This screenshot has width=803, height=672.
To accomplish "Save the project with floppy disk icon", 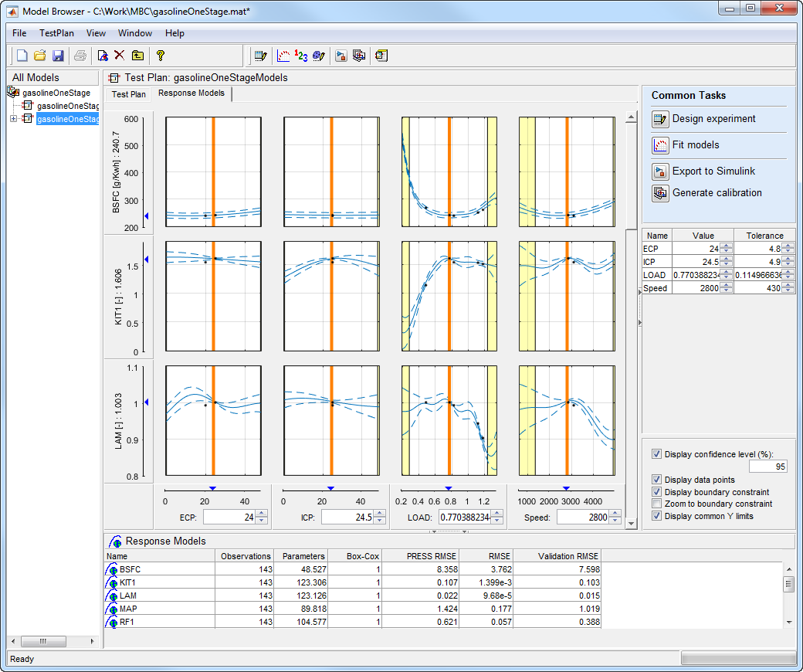I will 58,56.
